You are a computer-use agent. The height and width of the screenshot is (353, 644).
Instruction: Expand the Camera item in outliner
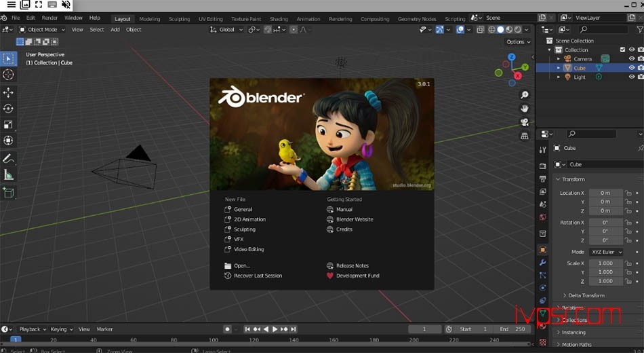[558, 59]
